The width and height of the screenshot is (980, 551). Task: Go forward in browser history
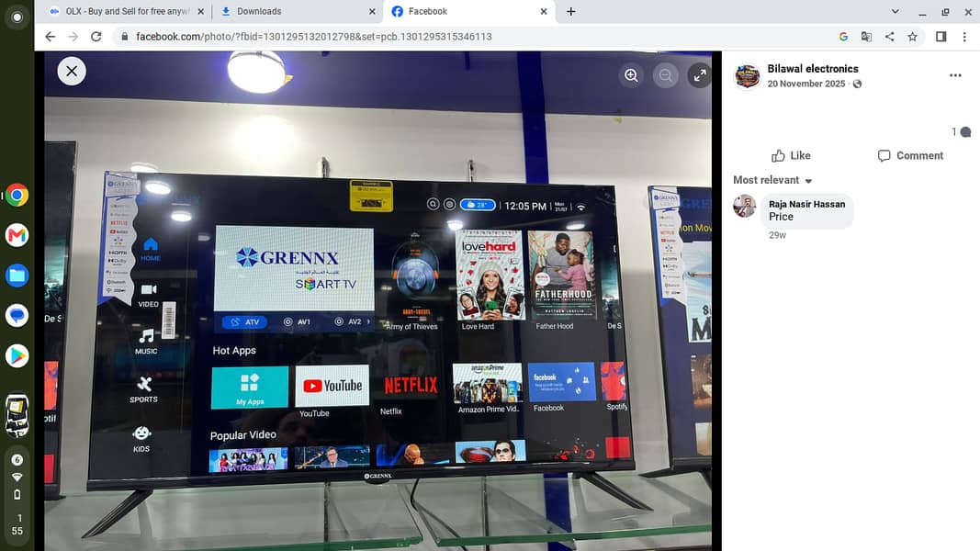pos(73,37)
